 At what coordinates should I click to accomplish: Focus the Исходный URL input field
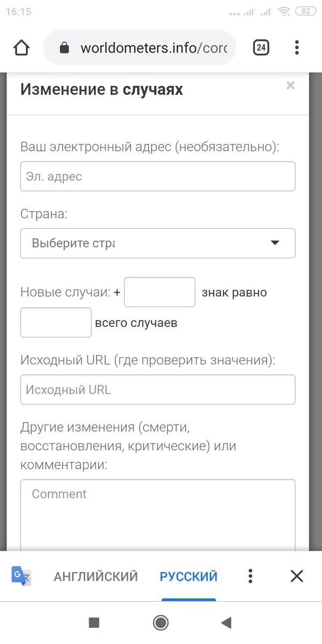point(157,390)
